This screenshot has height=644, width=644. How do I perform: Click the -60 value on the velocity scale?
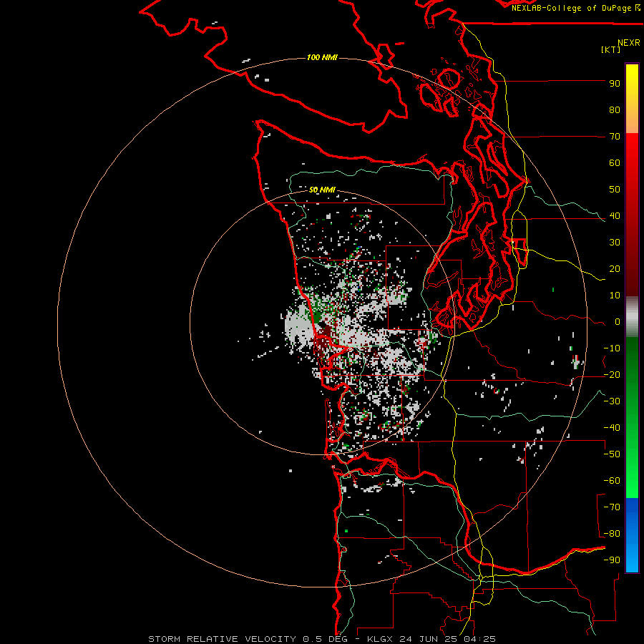[612, 481]
